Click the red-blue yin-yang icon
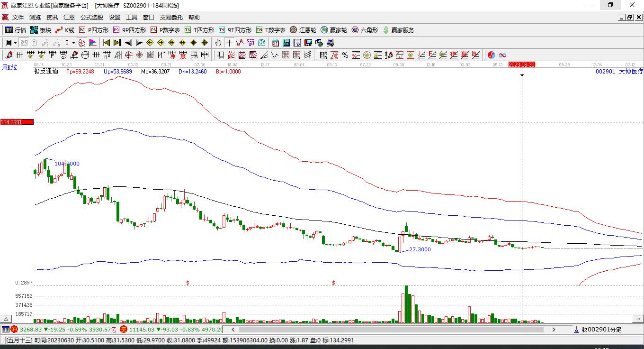Viewport: 644px width, 349px height. click(492, 55)
